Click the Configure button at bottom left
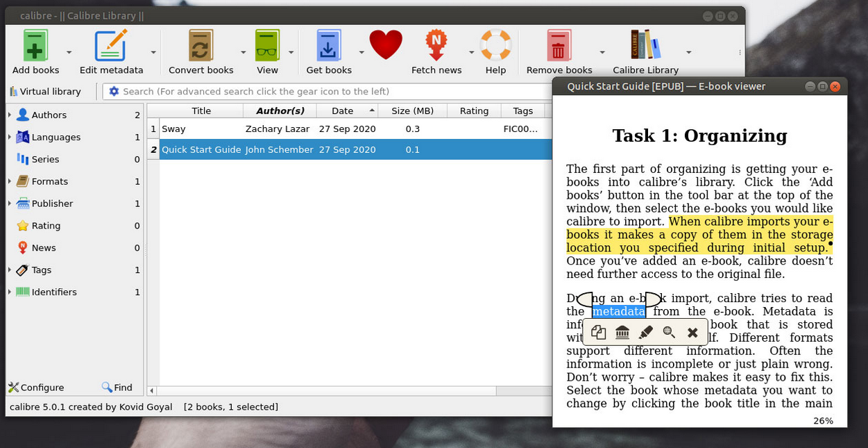This screenshot has width=868, height=448. click(x=36, y=388)
